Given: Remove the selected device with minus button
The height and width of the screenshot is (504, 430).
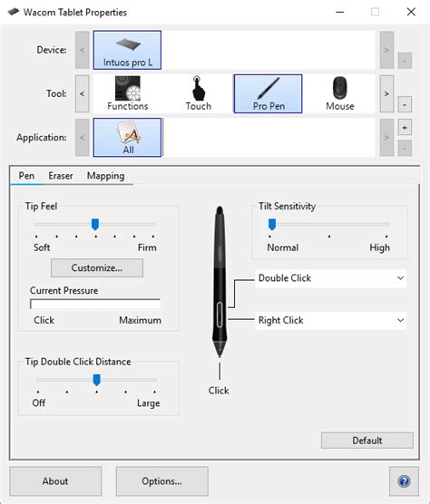Looking at the screenshot, I should point(405,61).
